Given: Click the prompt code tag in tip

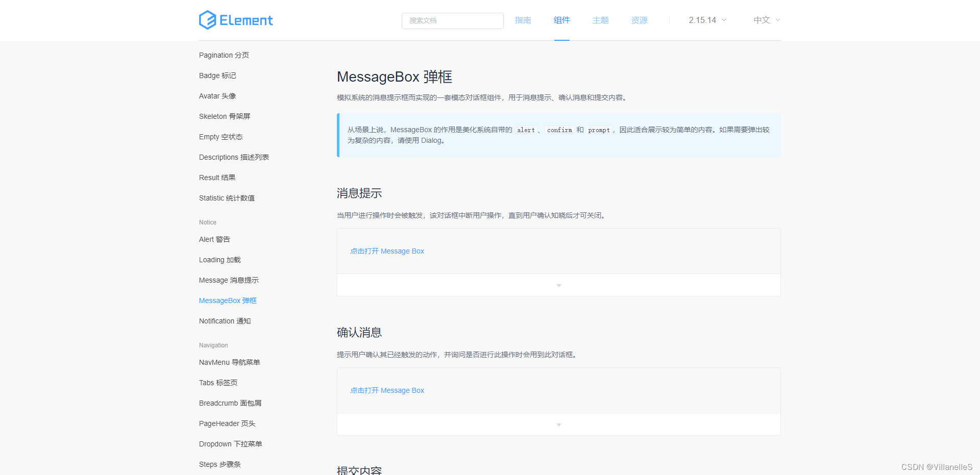Looking at the screenshot, I should point(599,130).
